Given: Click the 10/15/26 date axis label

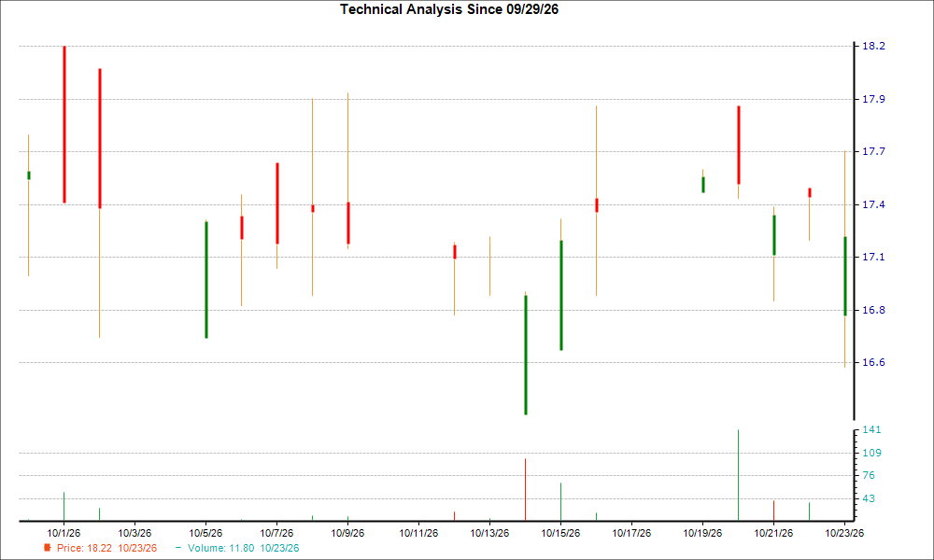Looking at the screenshot, I should click(560, 533).
